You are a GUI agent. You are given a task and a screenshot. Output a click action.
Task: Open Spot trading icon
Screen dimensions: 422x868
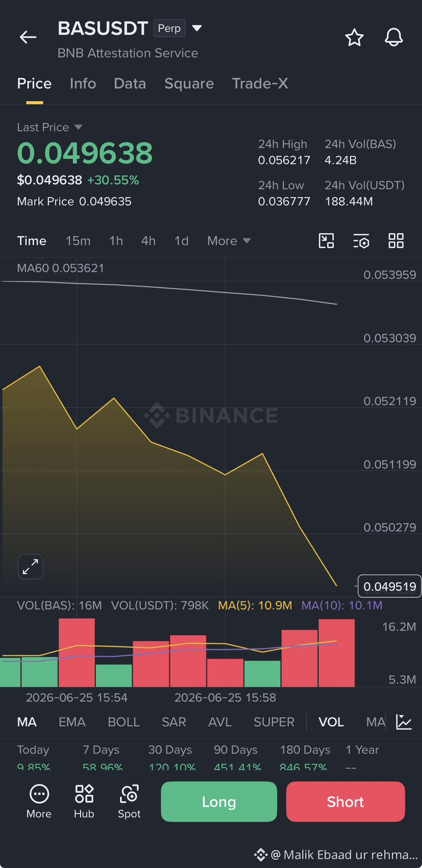(x=129, y=801)
